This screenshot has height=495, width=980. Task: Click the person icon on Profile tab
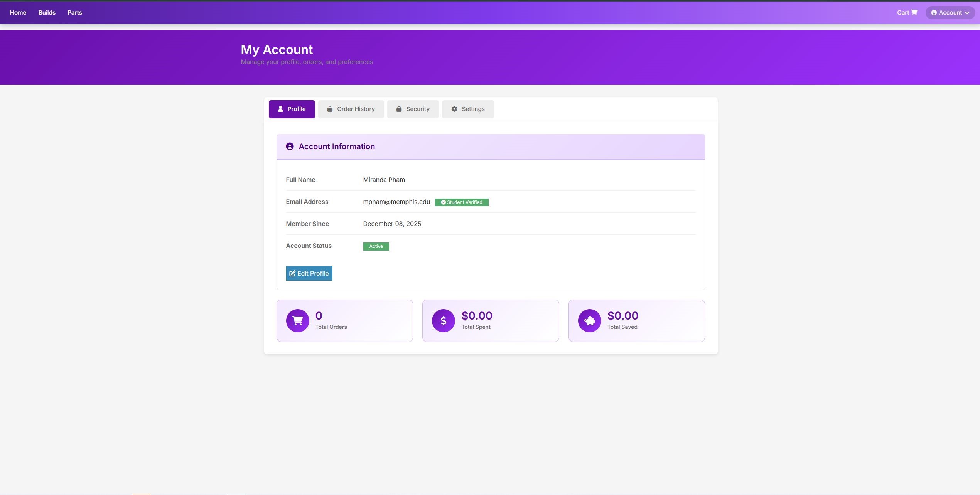click(280, 109)
